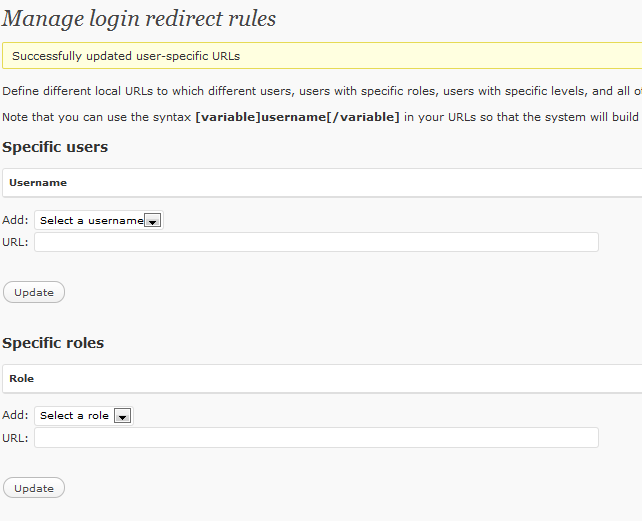The width and height of the screenshot is (642, 521).
Task: Click the Add label beside username dropdown
Action: 15,220
